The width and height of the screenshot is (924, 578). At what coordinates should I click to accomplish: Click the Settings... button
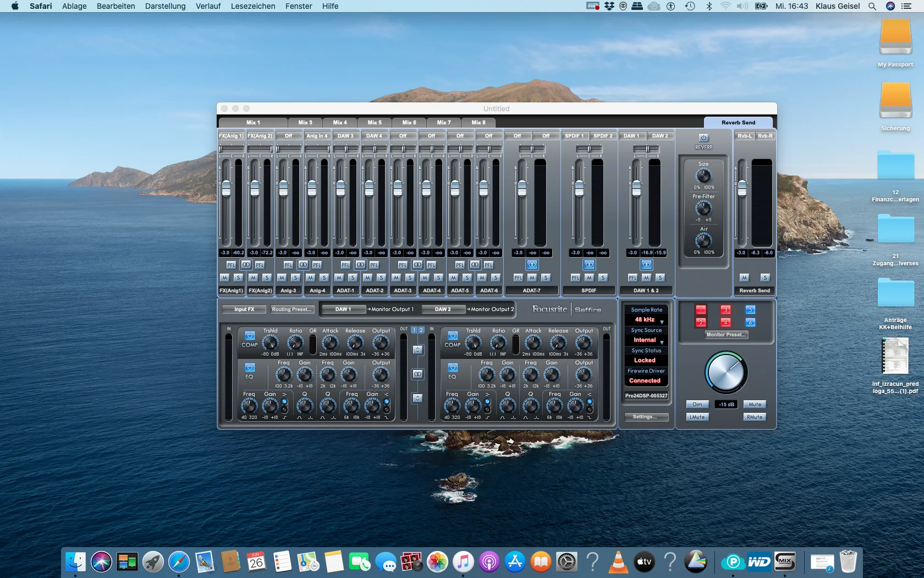tap(646, 417)
